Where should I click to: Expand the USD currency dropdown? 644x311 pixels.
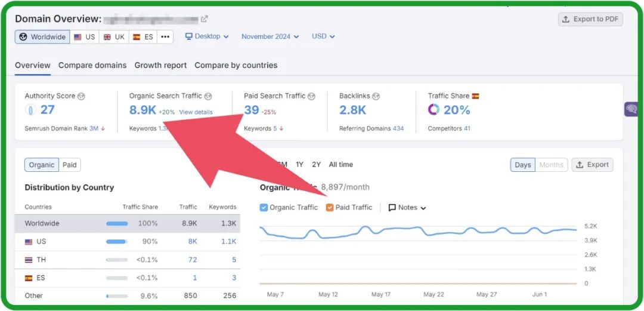[323, 36]
